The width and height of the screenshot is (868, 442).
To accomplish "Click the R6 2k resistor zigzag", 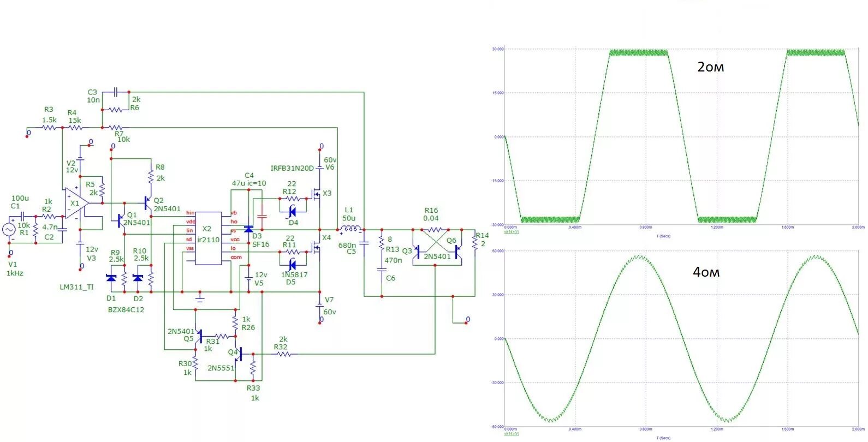I will click(x=116, y=110).
